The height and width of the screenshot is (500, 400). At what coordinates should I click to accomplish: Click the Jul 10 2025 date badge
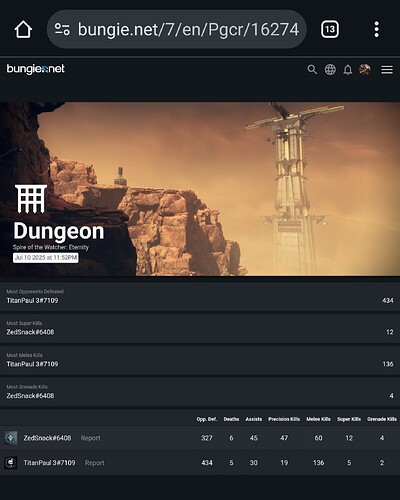[46, 258]
